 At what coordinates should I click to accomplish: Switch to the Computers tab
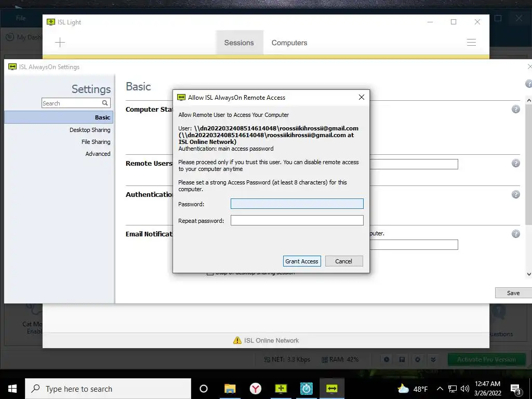(x=289, y=43)
